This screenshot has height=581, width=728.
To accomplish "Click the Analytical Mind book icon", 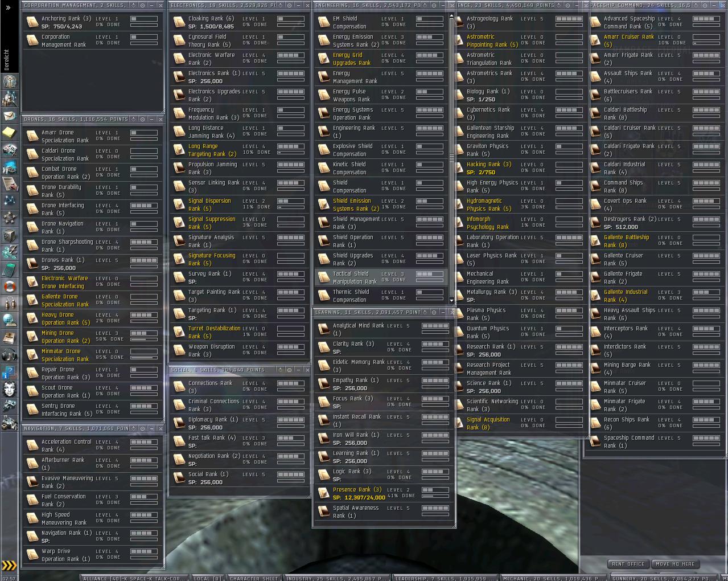I will [x=324, y=329].
